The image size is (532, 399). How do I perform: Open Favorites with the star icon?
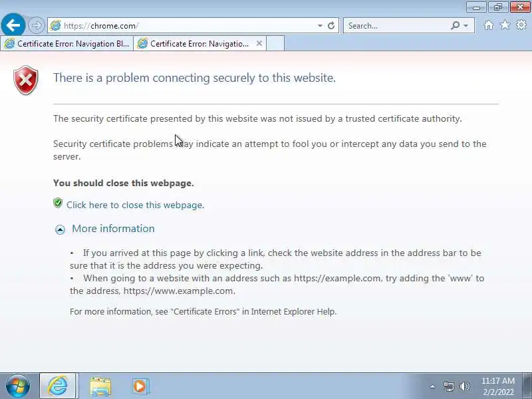pos(505,25)
